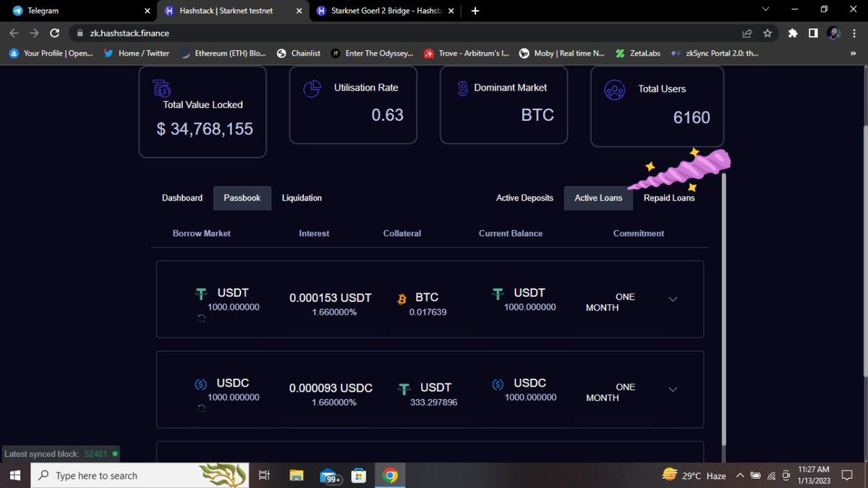
Task: Click USDC icon in the USDC borrow market
Action: pos(201,384)
